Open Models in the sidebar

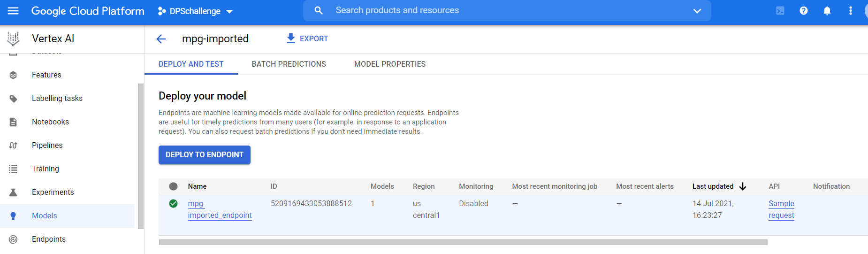[x=44, y=216]
